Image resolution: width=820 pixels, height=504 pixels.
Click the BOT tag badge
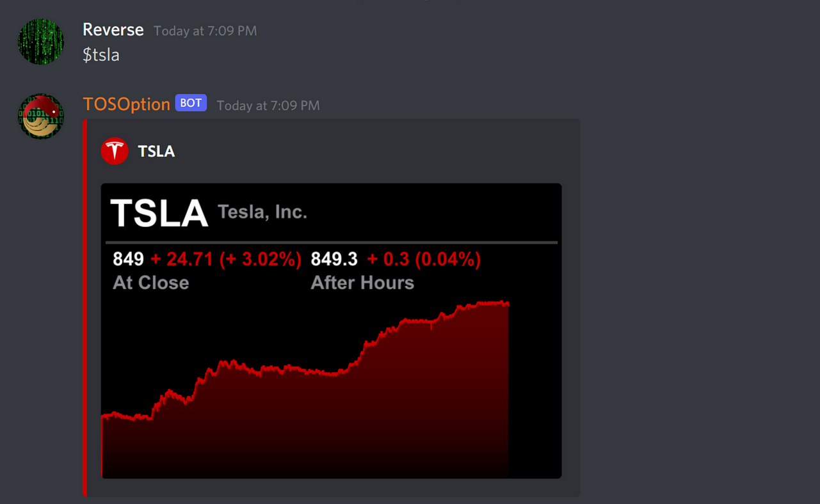[191, 103]
